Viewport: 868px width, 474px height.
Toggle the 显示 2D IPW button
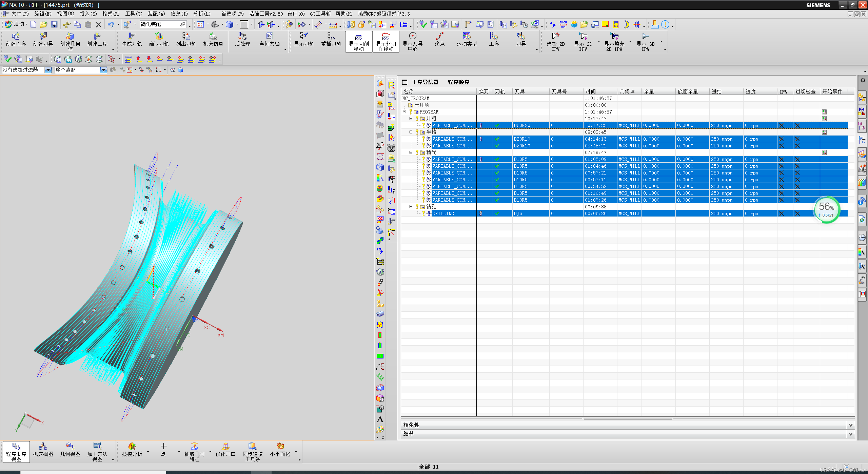point(583,42)
